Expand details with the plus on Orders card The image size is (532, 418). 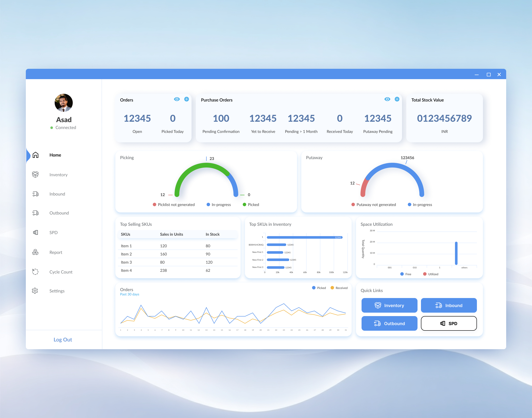[x=186, y=99]
